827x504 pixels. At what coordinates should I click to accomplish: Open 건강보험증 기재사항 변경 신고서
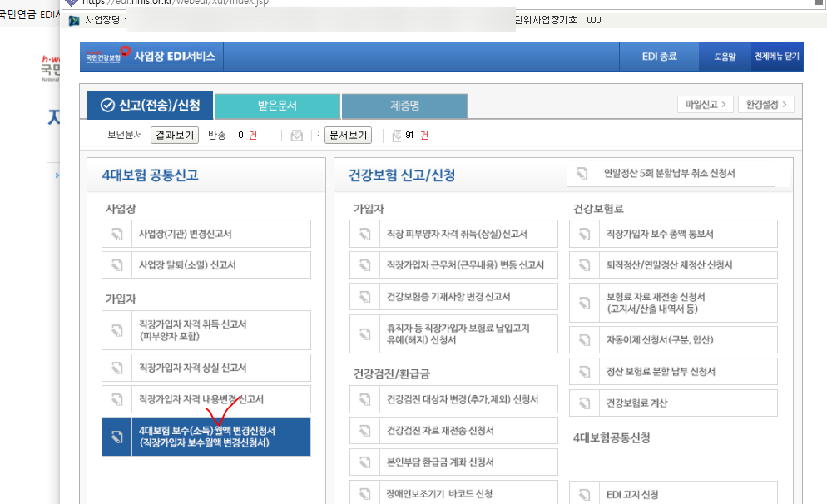[x=454, y=297]
